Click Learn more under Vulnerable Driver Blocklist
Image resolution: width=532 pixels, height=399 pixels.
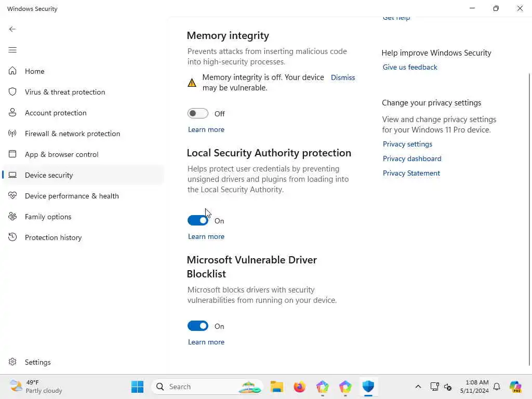point(206,342)
